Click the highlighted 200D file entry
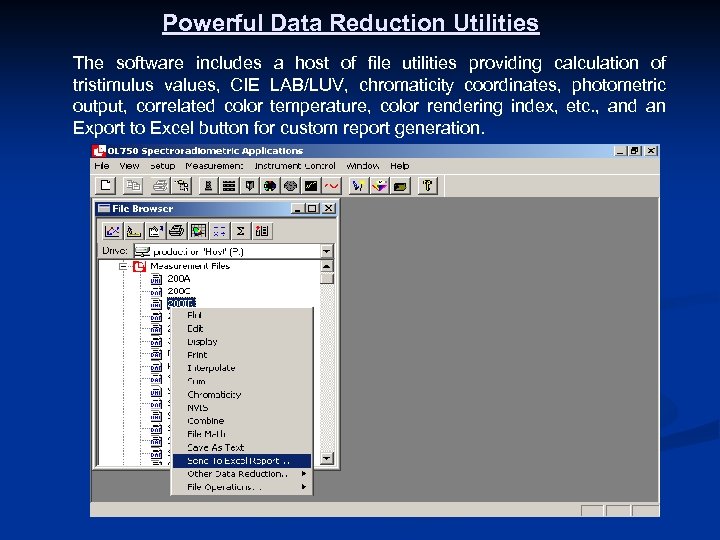Image resolution: width=720 pixels, height=540 pixels. tap(181, 303)
